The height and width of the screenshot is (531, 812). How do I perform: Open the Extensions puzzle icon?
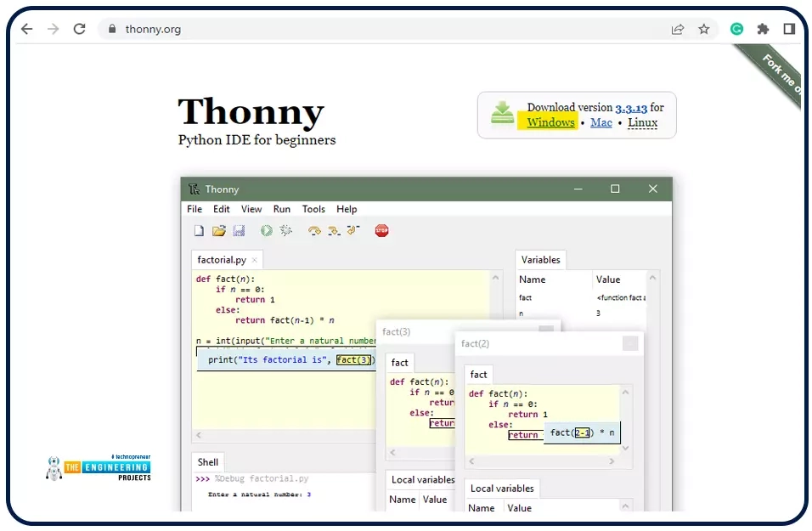pyautogui.click(x=763, y=29)
